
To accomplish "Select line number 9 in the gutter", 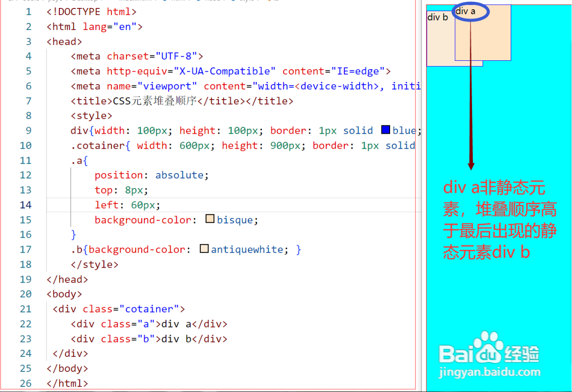I will [x=29, y=131].
